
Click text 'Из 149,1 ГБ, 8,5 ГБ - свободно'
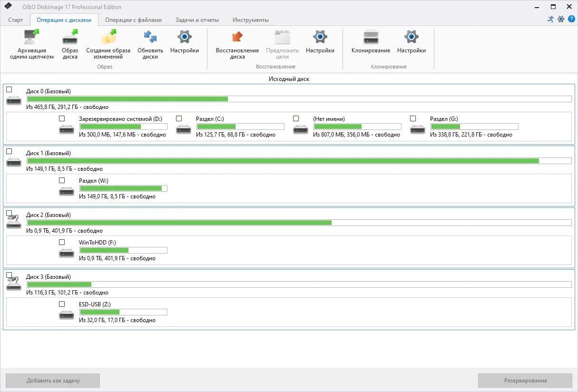[x=65, y=169]
